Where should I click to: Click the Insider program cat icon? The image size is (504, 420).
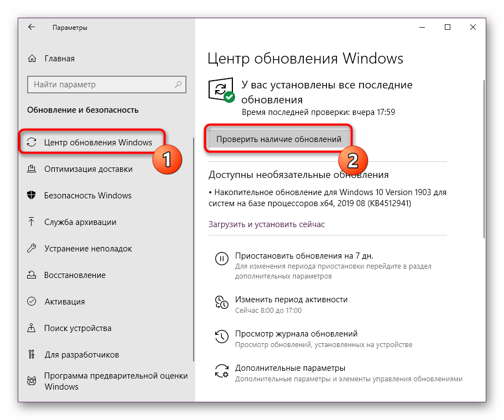coord(32,381)
